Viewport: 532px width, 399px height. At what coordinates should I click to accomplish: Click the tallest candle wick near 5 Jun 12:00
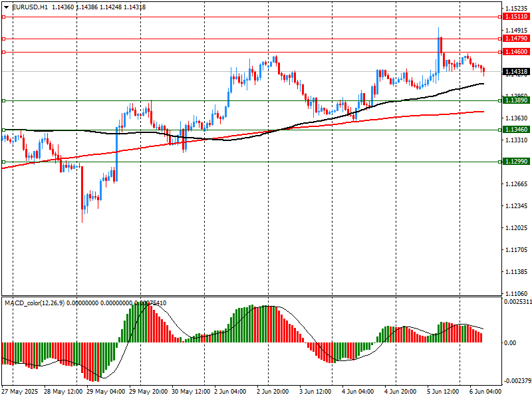[439, 32]
